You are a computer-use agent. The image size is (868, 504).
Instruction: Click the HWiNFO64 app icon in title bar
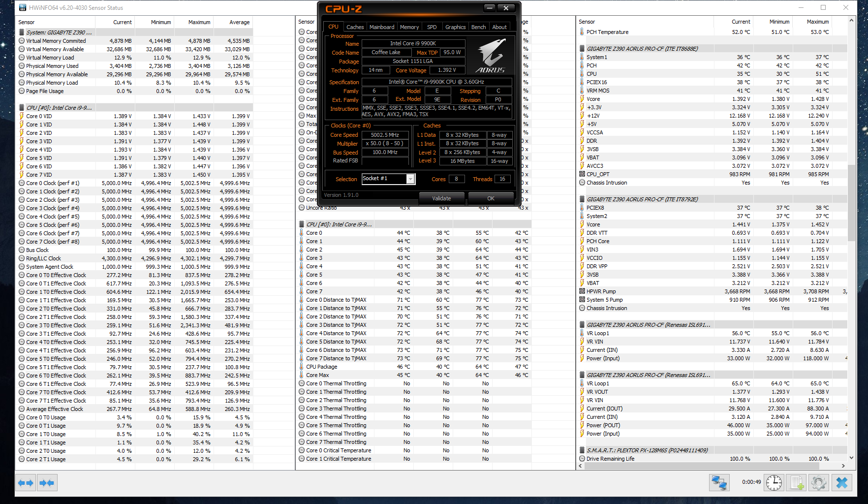click(x=23, y=7)
